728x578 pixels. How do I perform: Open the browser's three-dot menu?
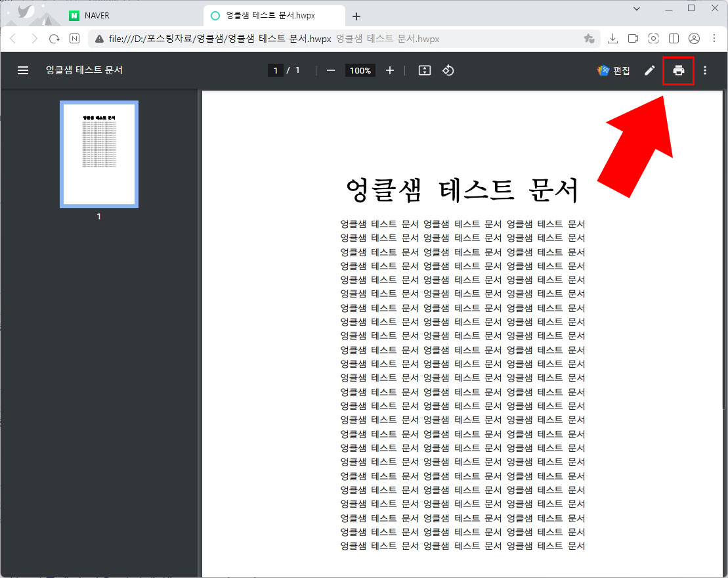point(716,39)
